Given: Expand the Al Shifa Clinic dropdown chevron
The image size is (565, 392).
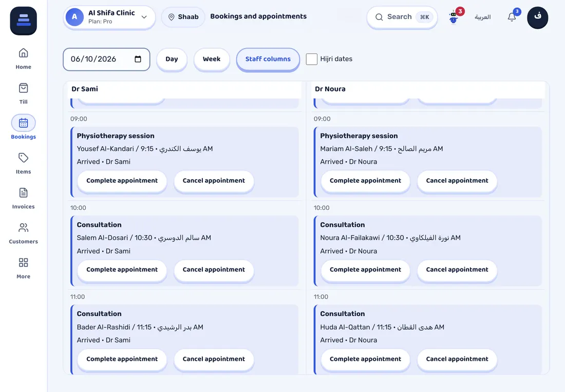Looking at the screenshot, I should point(144,17).
